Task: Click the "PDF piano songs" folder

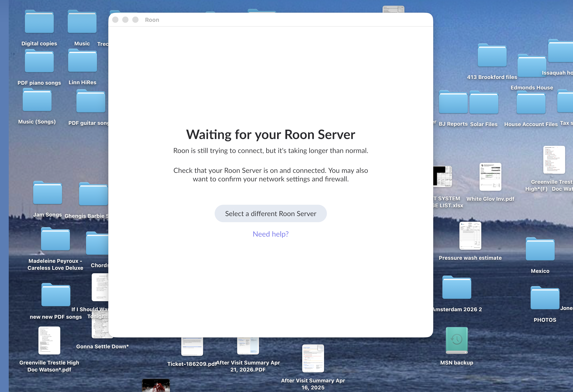Action: 39,61
